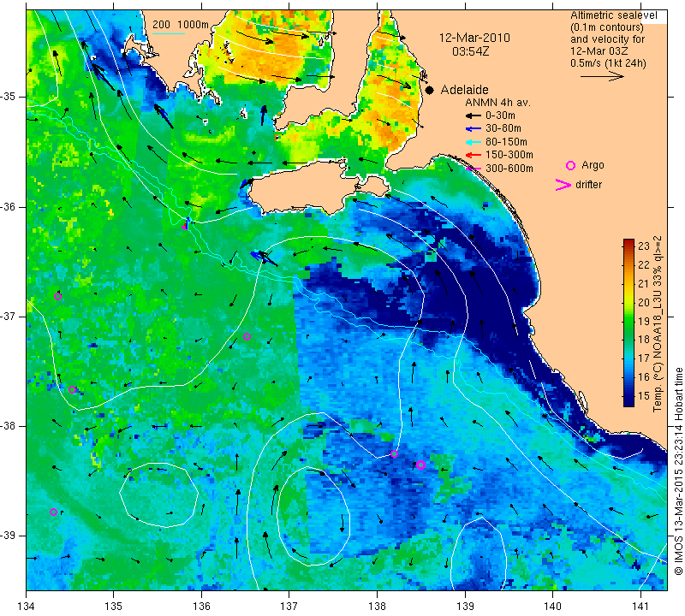This screenshot has height=616, width=685.
Task: Click the drifter magenta arrowhead legend symbol
Action: pos(563,185)
